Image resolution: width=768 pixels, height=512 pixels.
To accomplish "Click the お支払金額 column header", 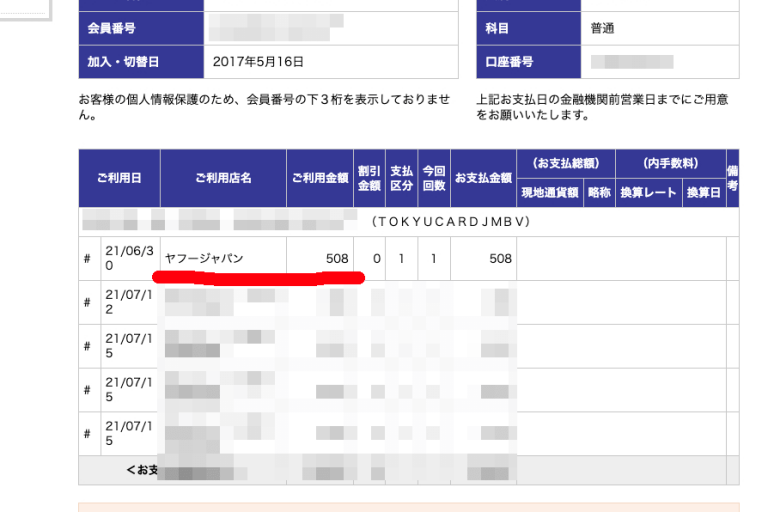I will 483,178.
